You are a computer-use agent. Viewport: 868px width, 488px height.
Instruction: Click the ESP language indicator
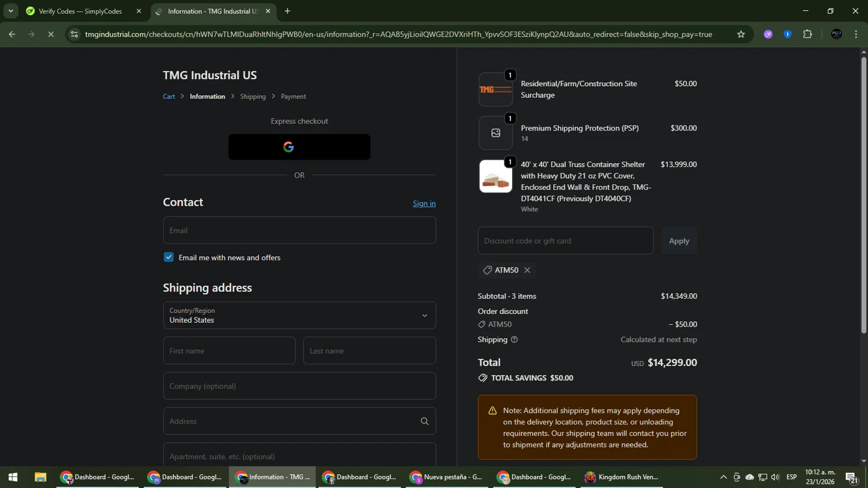pyautogui.click(x=792, y=477)
